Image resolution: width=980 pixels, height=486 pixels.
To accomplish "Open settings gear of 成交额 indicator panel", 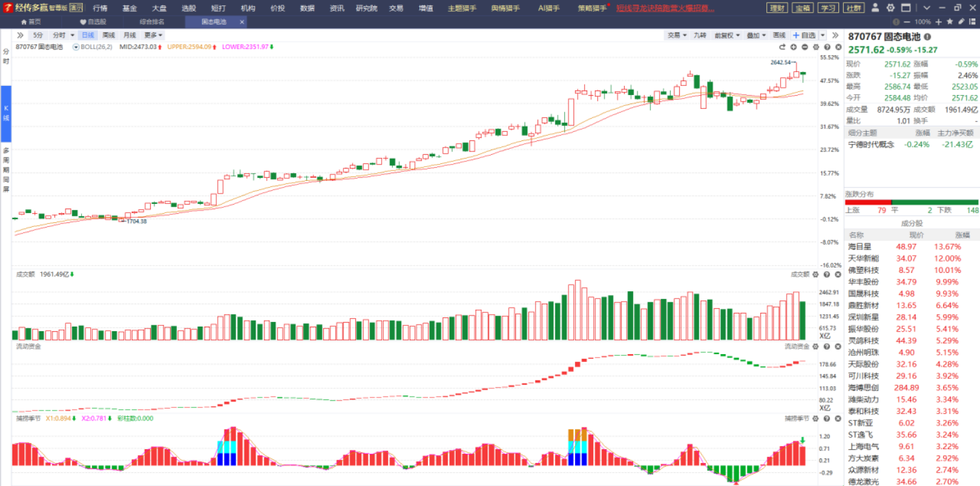I will (x=816, y=275).
